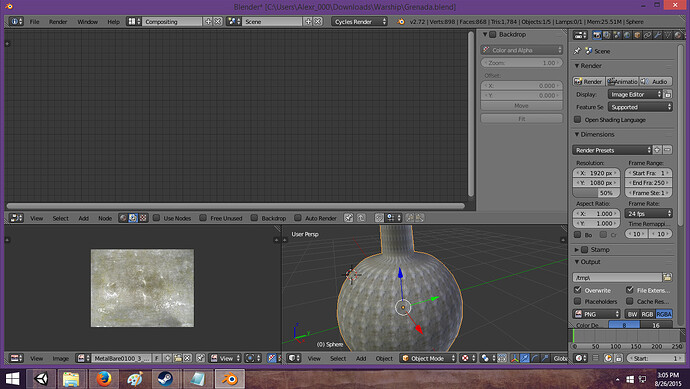Open the frame rate dropdown showing 24 fps
This screenshot has height=389, width=690.
648,213
